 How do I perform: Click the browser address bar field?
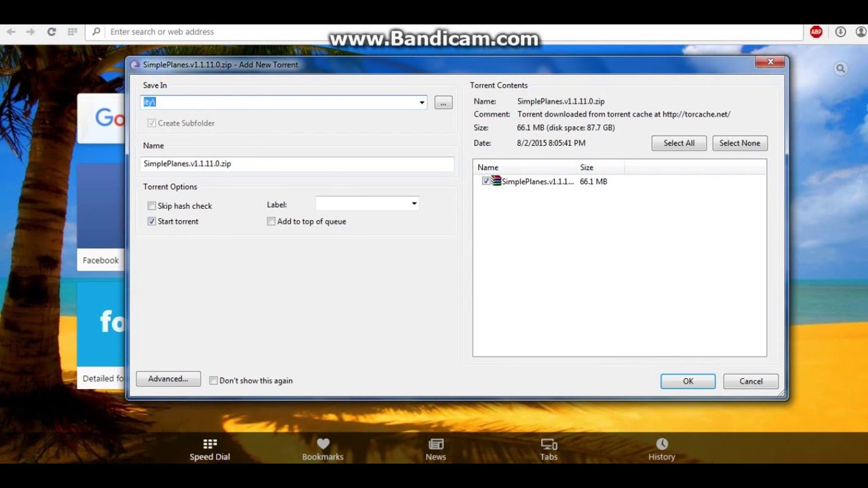(444, 32)
